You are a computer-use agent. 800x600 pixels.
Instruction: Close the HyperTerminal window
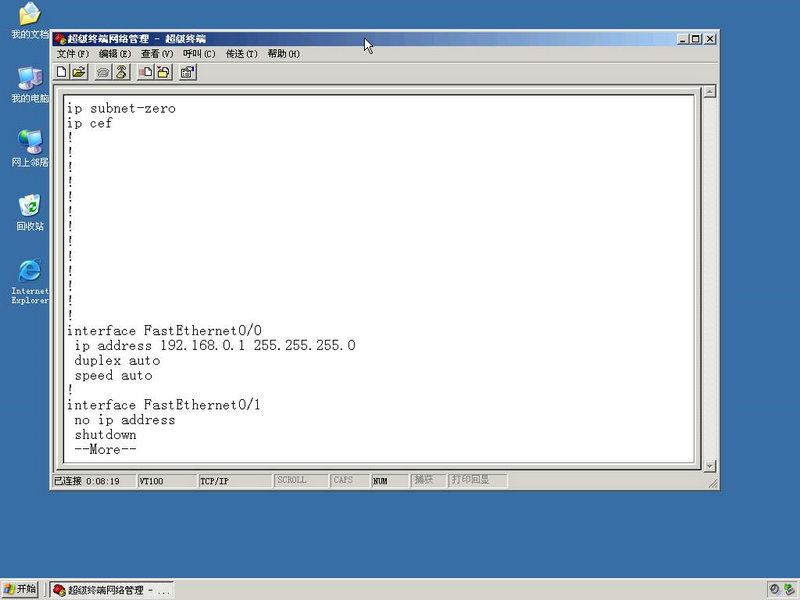point(710,39)
